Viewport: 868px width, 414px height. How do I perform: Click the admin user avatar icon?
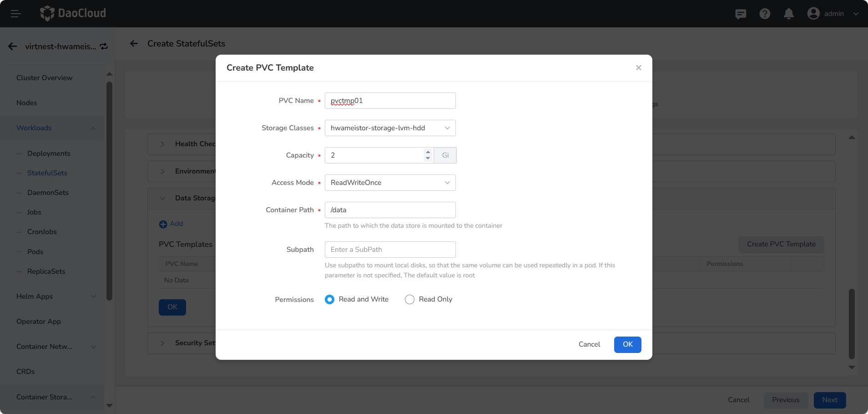point(813,14)
